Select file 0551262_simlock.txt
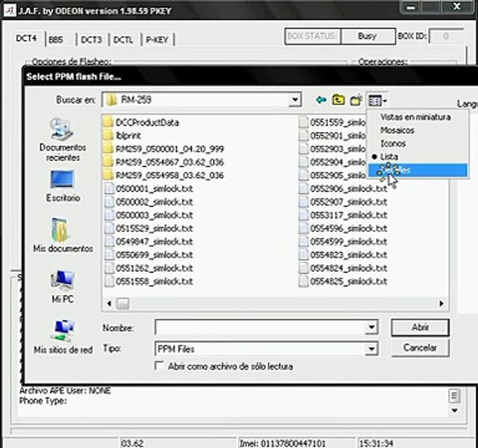 coord(149,268)
